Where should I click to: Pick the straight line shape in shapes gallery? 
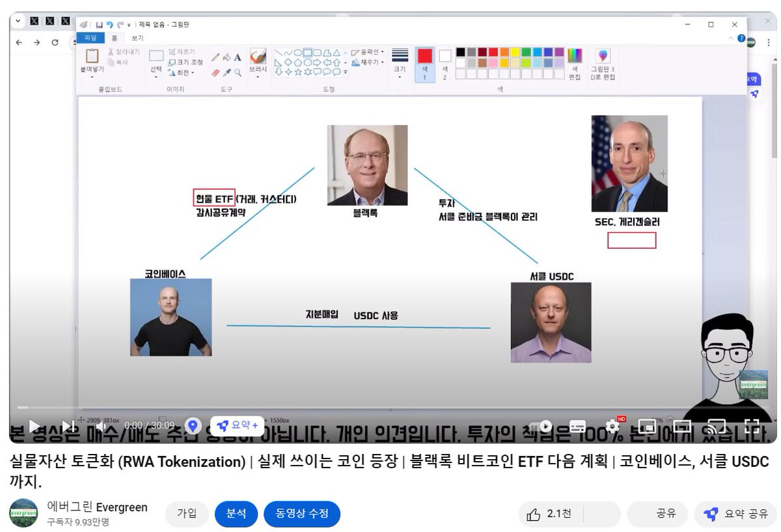click(x=278, y=53)
